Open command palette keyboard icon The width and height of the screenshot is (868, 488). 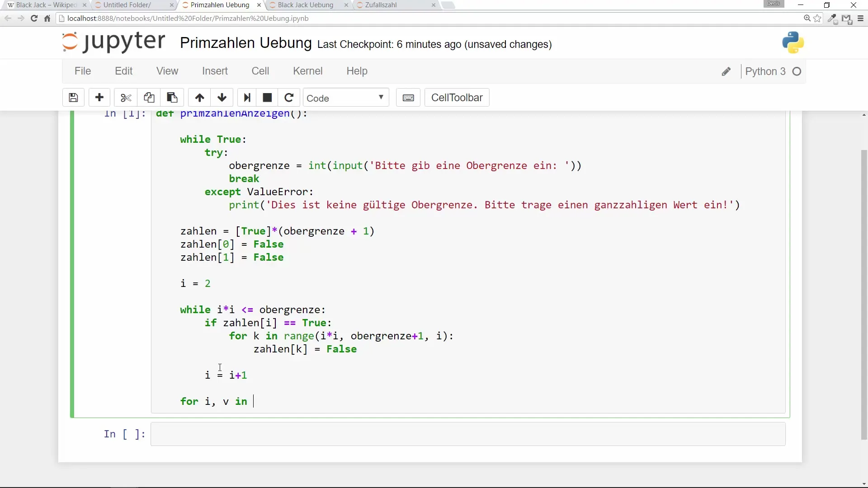tap(408, 98)
